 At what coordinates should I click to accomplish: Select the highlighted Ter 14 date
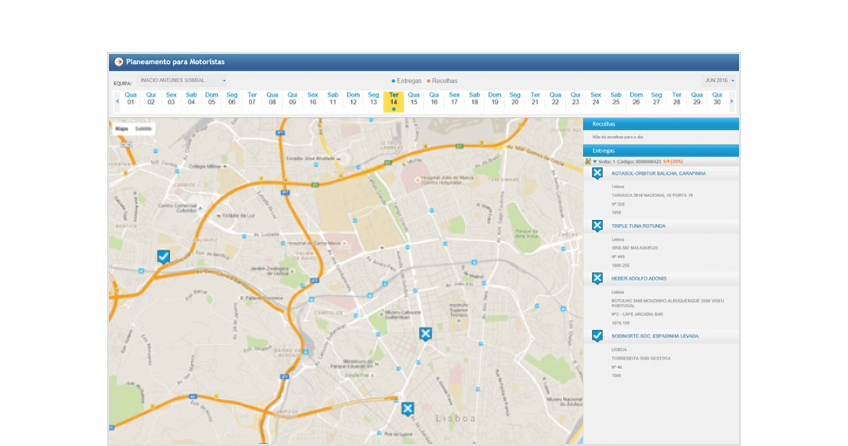tap(393, 99)
